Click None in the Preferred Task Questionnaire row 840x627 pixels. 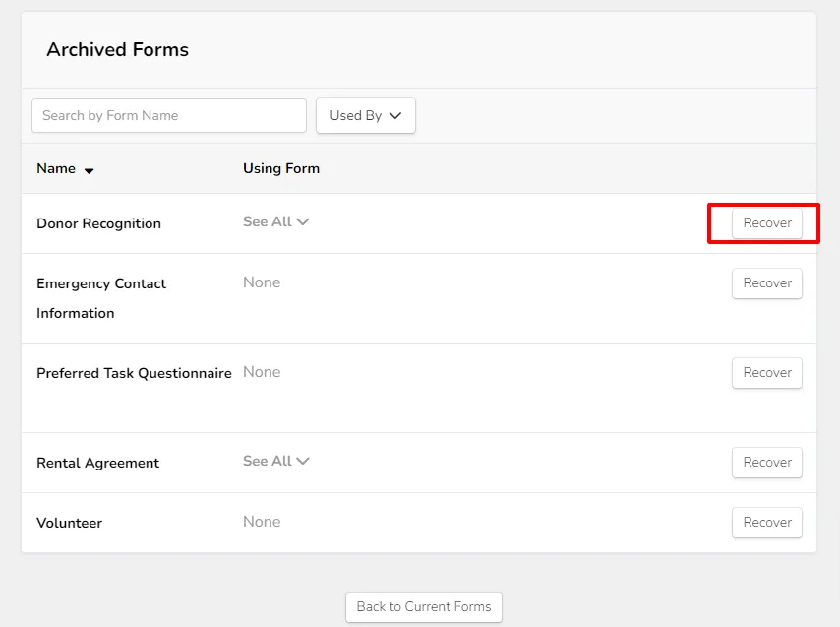(262, 372)
